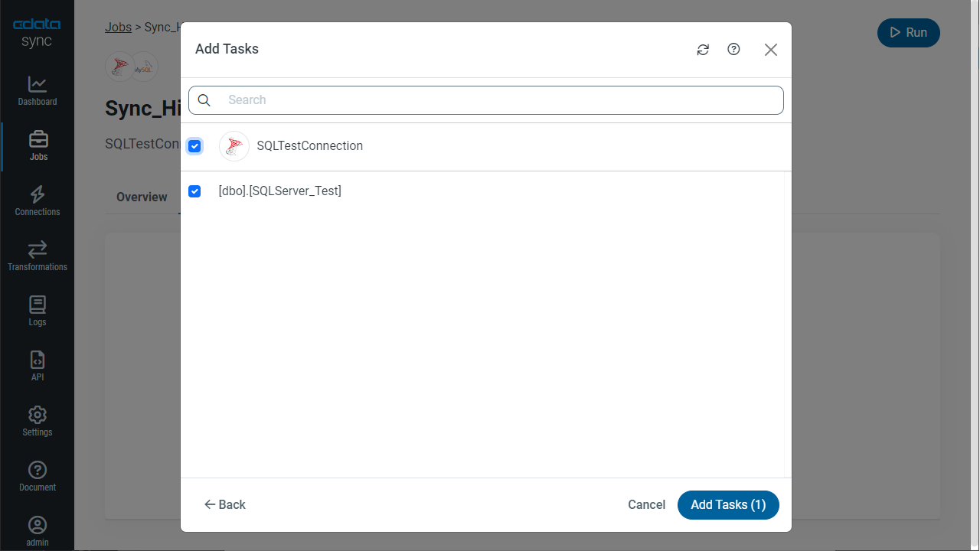
Task: Select the Jobs icon in sidebar
Action: (37, 145)
